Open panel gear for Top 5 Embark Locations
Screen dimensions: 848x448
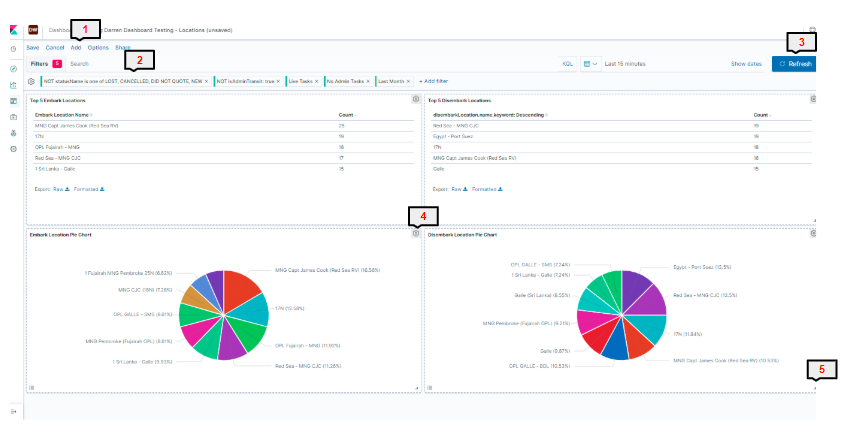click(416, 99)
